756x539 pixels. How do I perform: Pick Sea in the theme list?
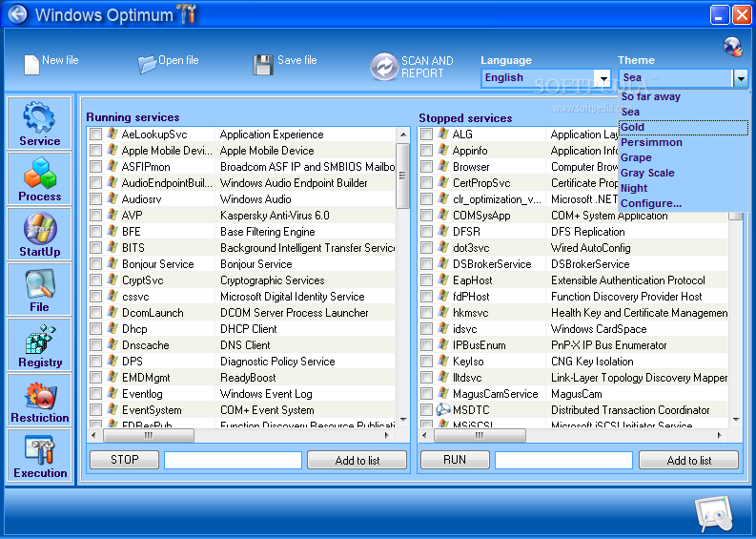pyautogui.click(x=684, y=112)
